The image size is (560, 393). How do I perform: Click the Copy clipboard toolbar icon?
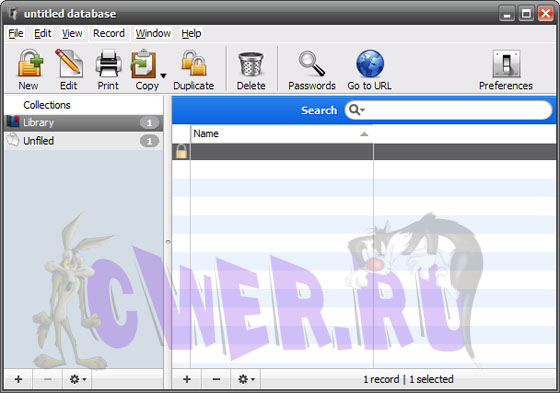[144, 64]
